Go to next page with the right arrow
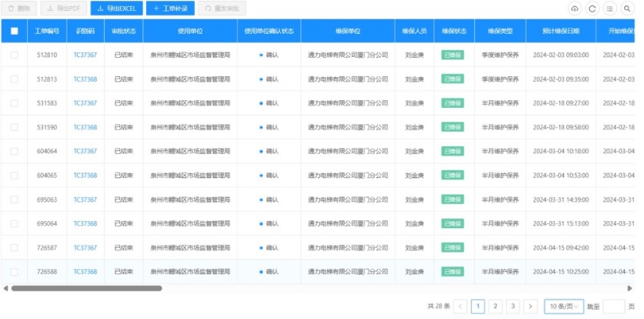Image resolution: width=644 pixels, height=319 pixels. coord(530,306)
